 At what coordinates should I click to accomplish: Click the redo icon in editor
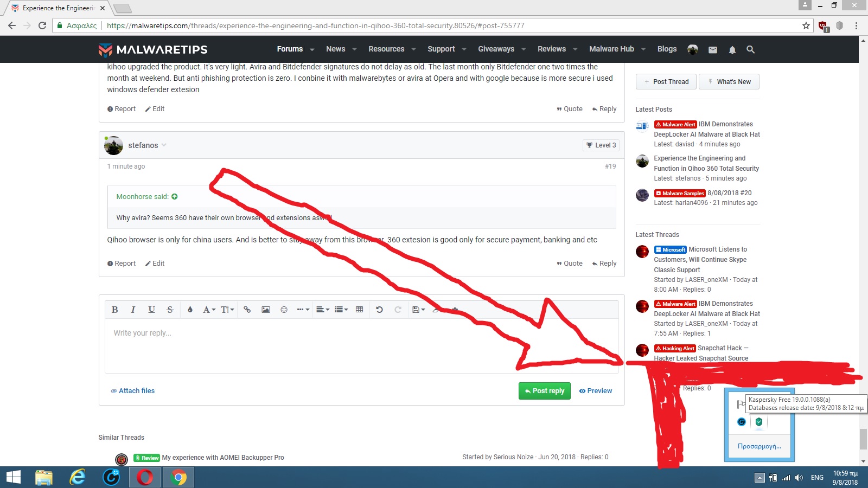(398, 310)
